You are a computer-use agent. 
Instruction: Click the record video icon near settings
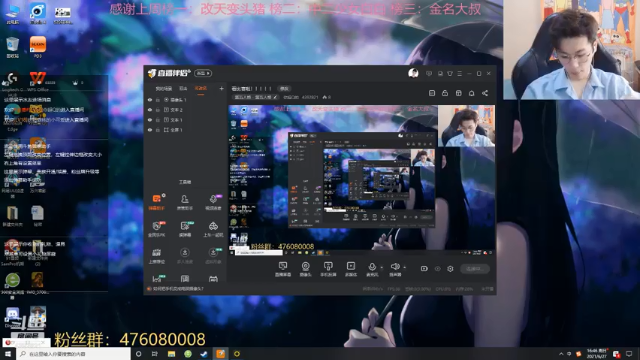coord(424,269)
